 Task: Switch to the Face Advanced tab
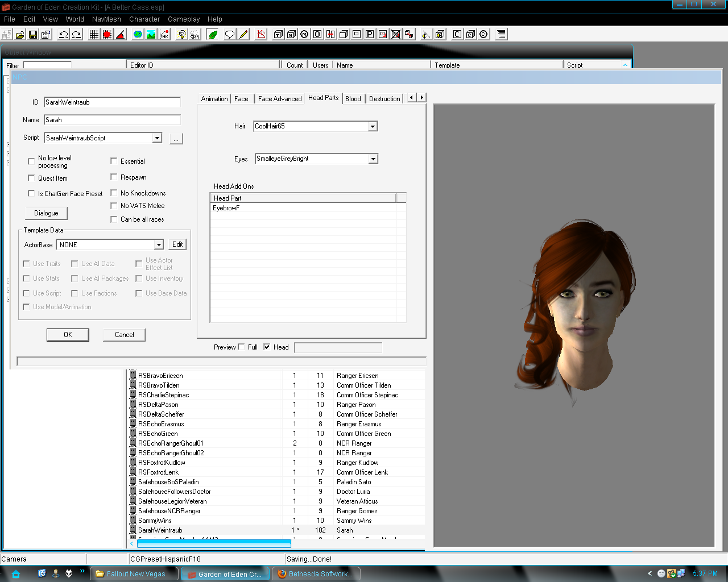[x=280, y=99]
